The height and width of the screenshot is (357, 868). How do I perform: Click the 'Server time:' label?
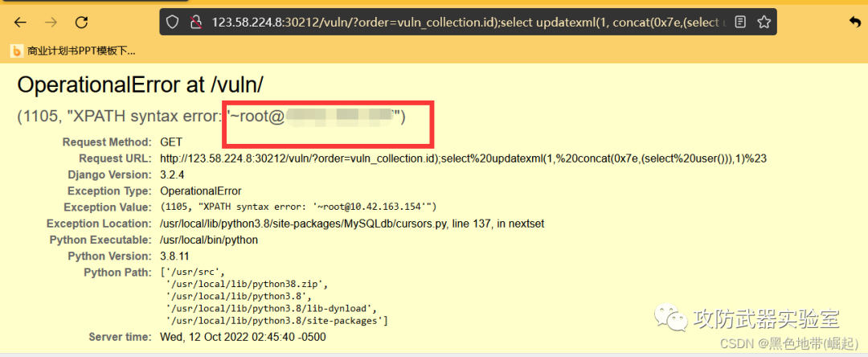(120, 337)
